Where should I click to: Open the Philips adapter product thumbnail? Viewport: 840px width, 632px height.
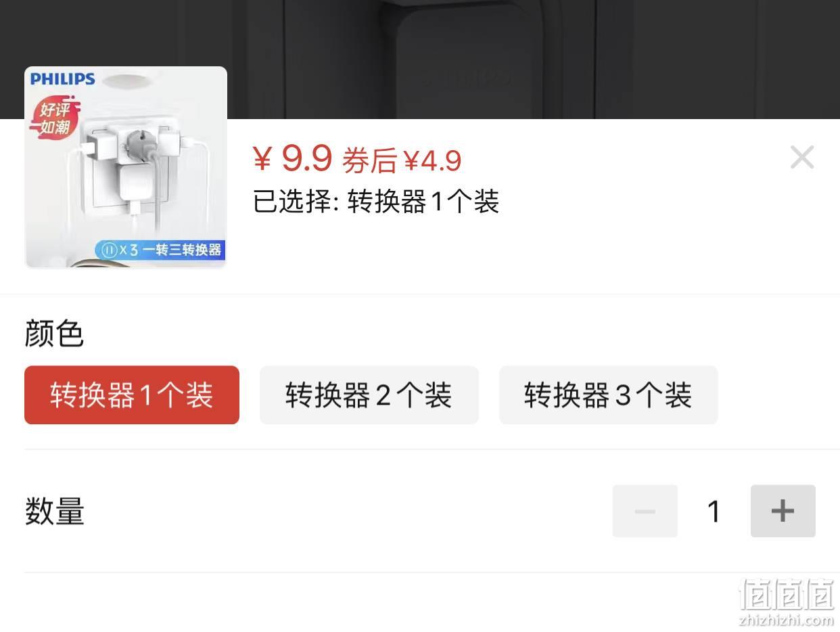click(x=126, y=167)
